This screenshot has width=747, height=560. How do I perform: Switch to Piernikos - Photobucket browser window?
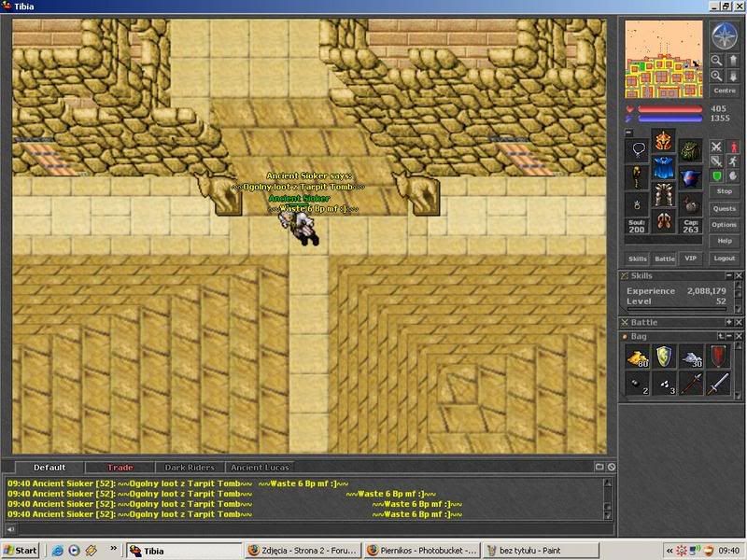[422, 551]
